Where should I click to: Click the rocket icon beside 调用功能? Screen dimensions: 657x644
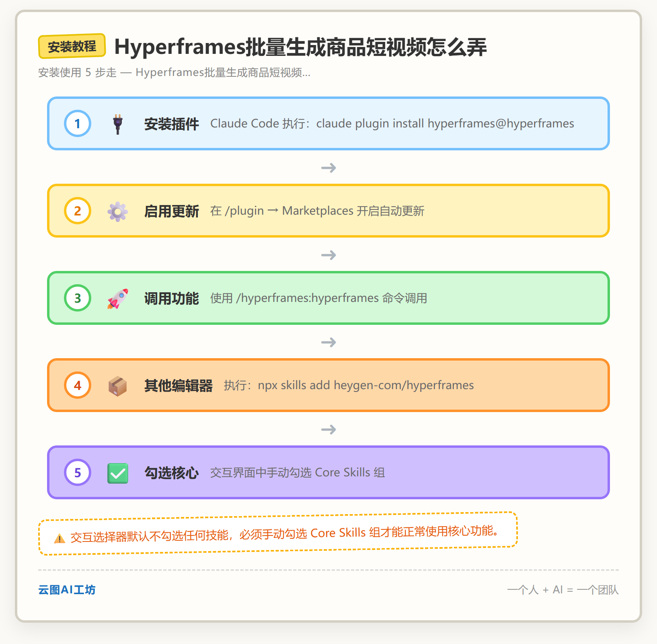[x=117, y=298]
